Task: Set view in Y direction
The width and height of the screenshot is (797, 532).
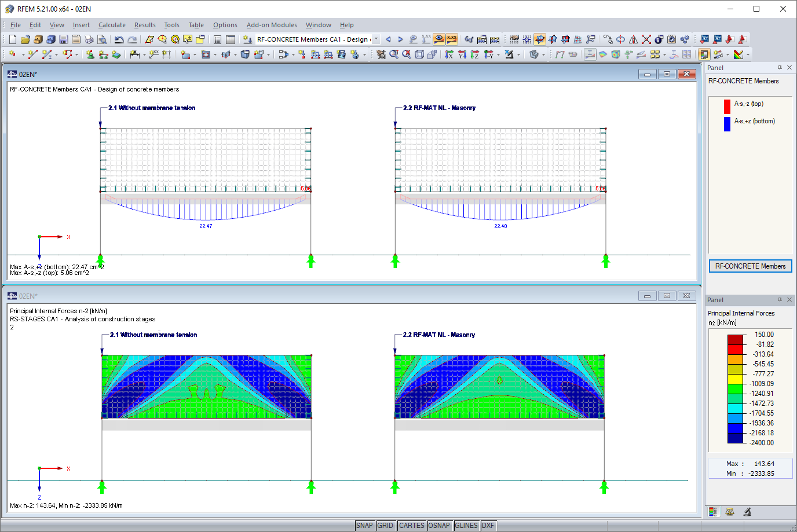Action: tap(462, 54)
